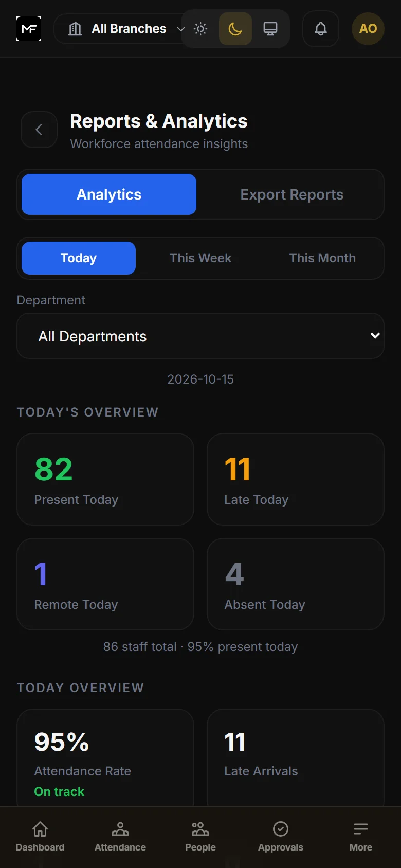Click the 'On track' status text
The image size is (401, 868).
point(59,792)
